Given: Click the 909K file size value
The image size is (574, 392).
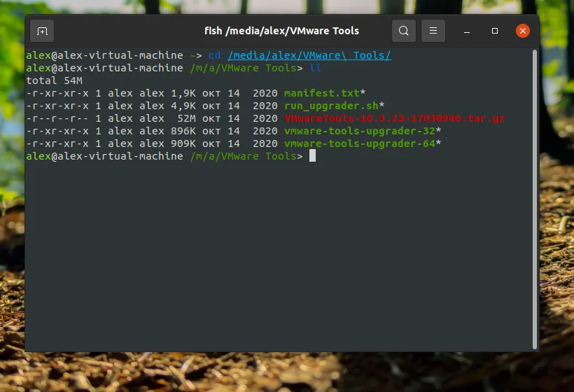Looking at the screenshot, I should click(183, 143).
